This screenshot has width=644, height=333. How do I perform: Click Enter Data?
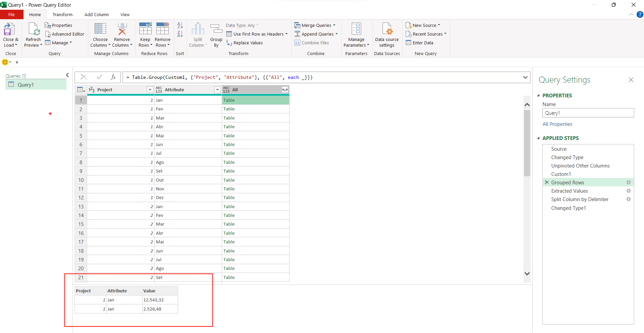tap(419, 43)
